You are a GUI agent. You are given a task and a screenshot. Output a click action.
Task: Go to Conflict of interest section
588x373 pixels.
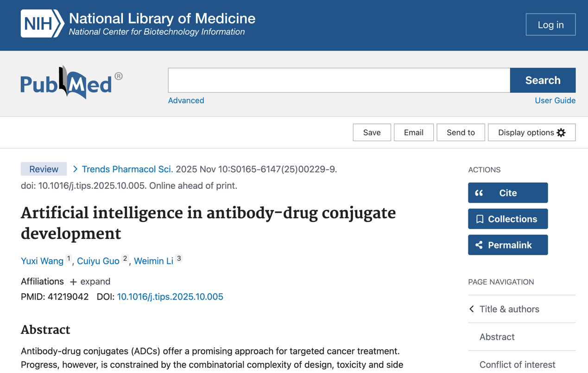pos(517,365)
